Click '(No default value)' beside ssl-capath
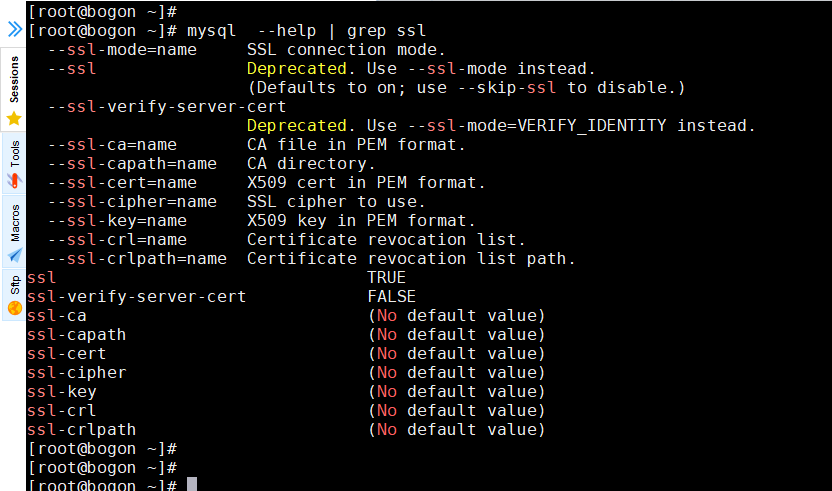 click(456, 335)
